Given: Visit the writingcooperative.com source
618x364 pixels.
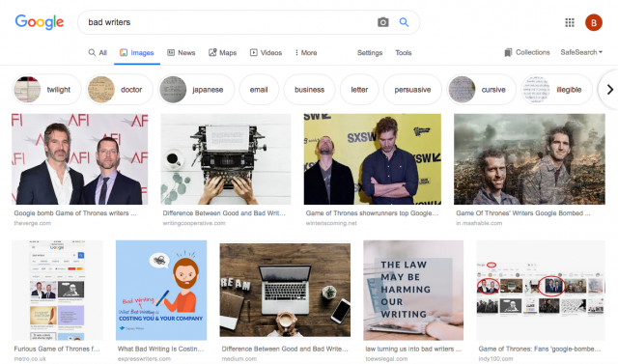Looking at the screenshot, I should point(194,223).
